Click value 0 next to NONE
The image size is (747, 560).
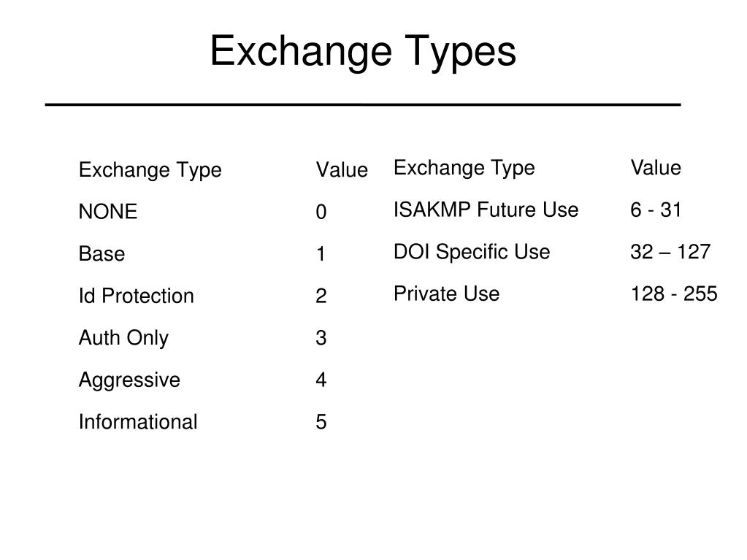[x=321, y=212]
